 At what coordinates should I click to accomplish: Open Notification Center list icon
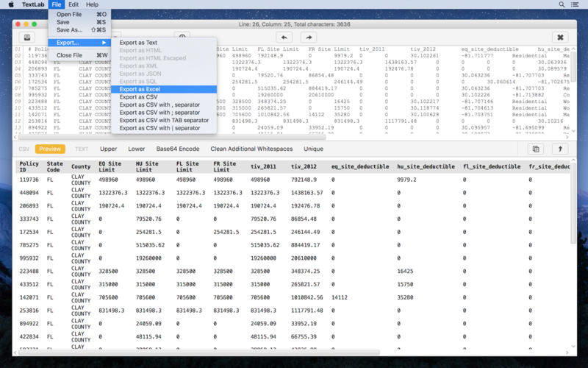pyautogui.click(x=575, y=4)
